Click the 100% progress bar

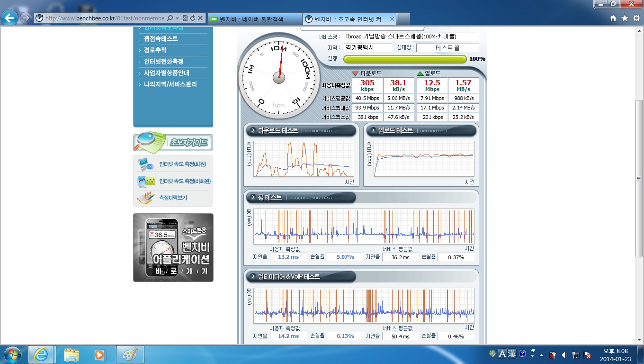point(405,59)
